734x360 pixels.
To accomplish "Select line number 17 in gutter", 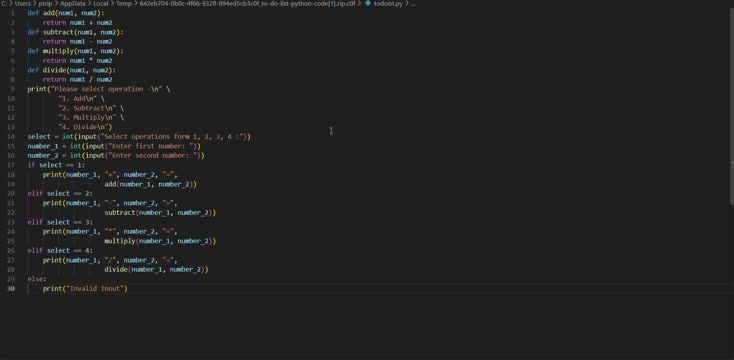I will pos(11,165).
